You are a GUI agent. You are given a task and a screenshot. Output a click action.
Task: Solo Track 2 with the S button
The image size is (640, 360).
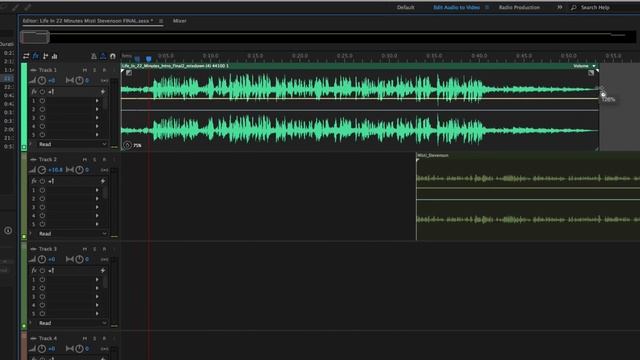[x=95, y=160]
